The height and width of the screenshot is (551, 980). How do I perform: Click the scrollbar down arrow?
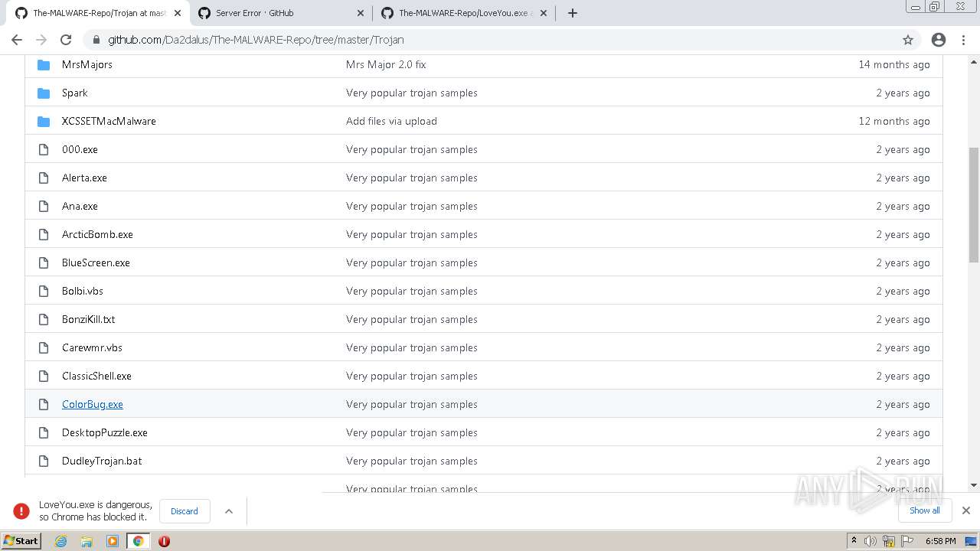(x=974, y=485)
